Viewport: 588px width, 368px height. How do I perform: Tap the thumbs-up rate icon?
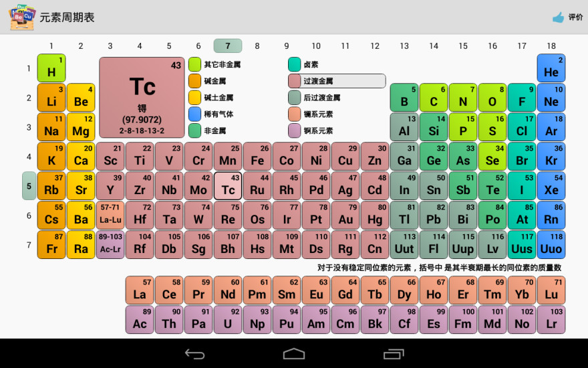tap(558, 17)
